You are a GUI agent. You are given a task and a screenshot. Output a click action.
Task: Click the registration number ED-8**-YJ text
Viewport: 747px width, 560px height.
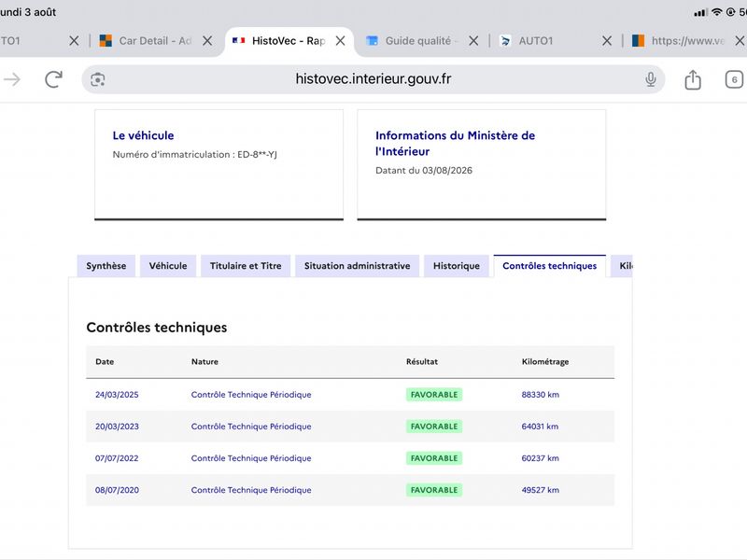258,155
